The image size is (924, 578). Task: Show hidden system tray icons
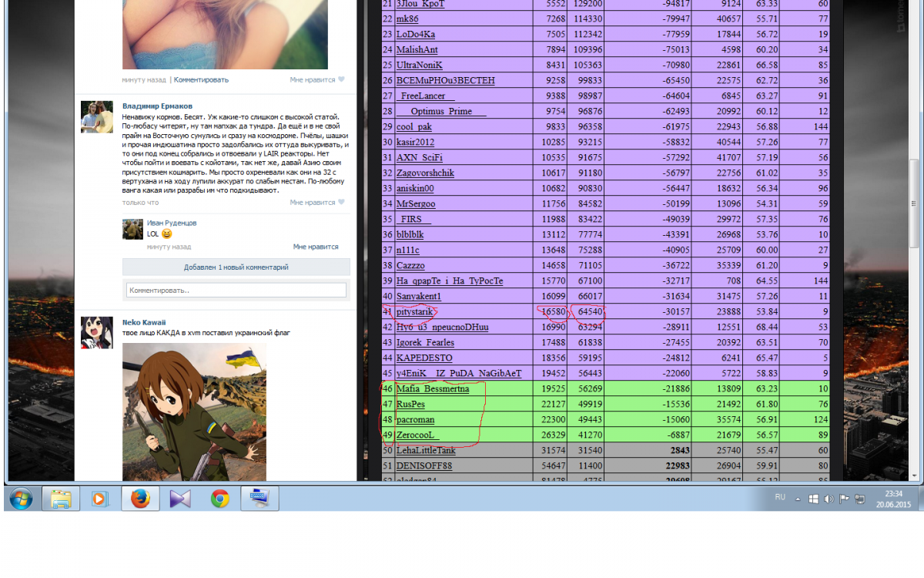[x=798, y=499]
